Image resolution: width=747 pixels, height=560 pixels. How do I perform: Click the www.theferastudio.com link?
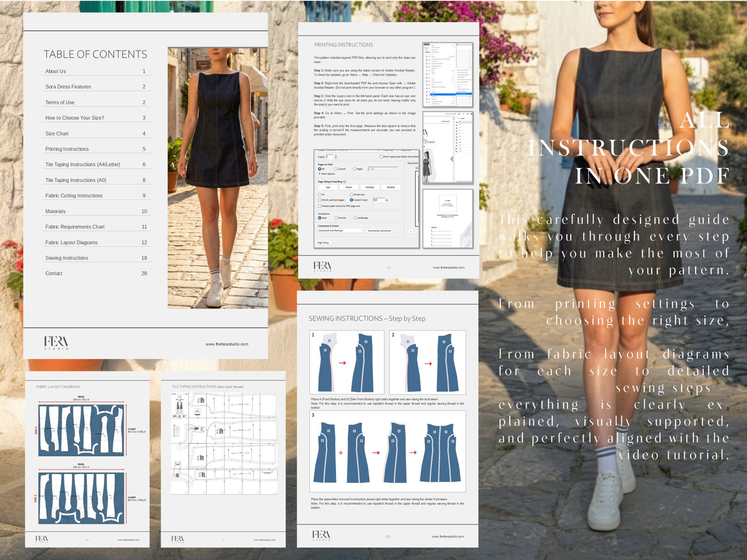click(226, 344)
